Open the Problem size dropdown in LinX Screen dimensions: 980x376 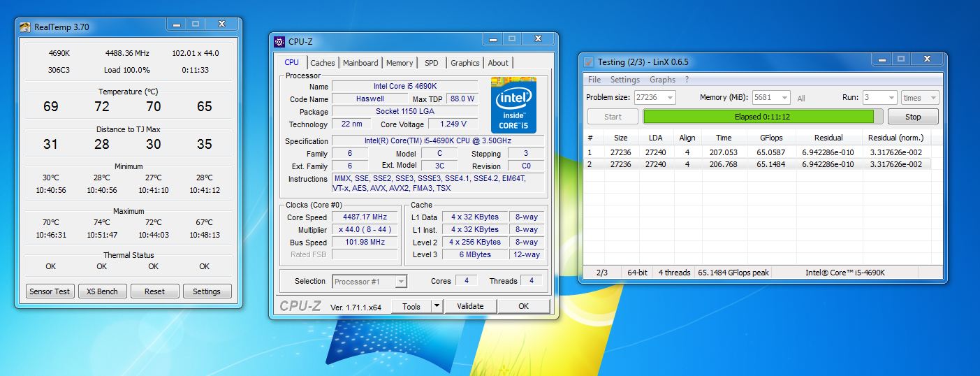tap(654, 98)
